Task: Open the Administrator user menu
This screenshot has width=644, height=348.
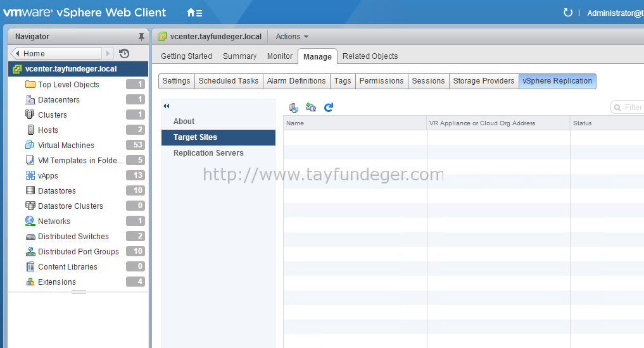Action: (615, 13)
